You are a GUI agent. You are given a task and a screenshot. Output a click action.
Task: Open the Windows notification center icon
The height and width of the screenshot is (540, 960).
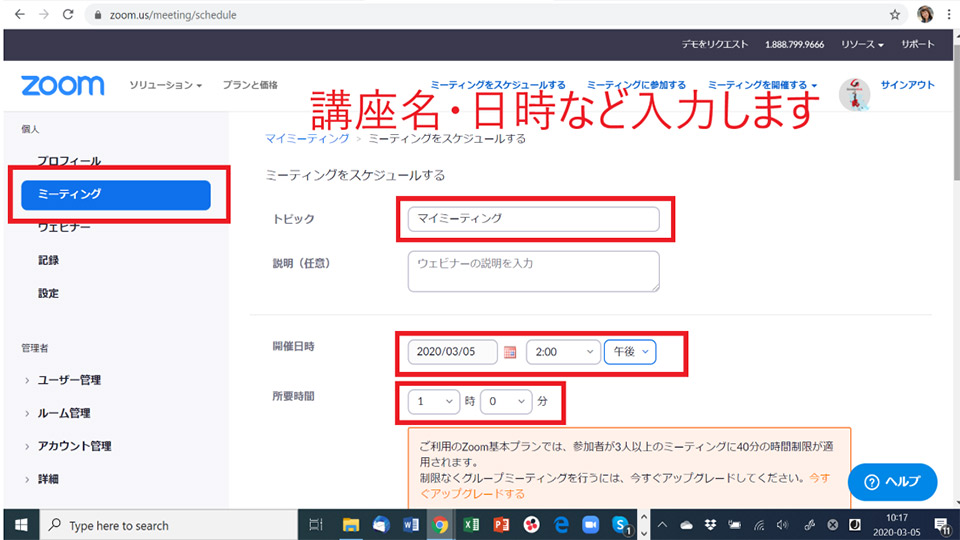942,525
